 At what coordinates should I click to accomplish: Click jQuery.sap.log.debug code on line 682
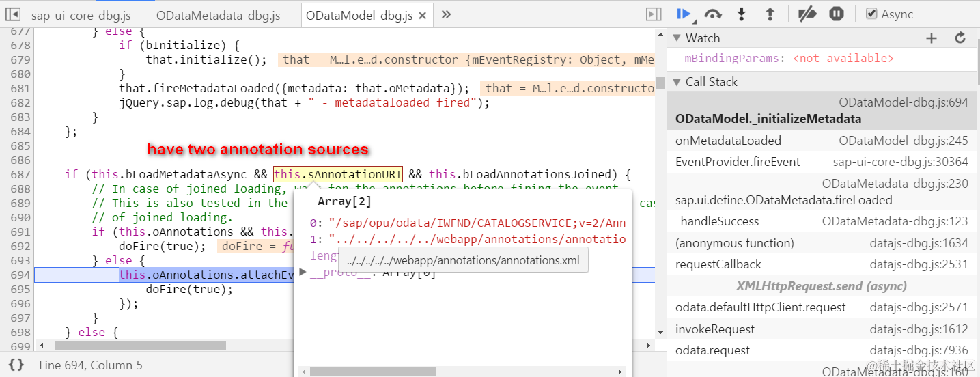pyautogui.click(x=305, y=102)
